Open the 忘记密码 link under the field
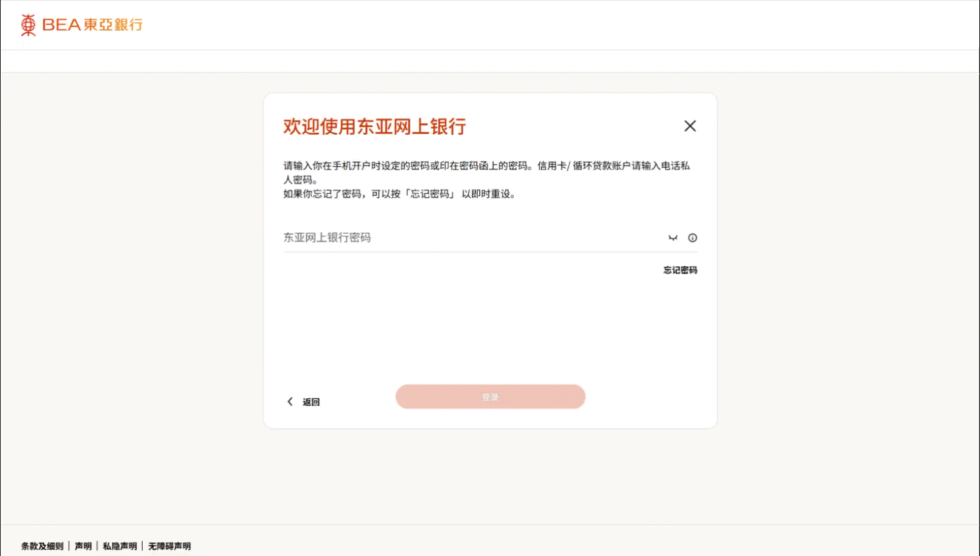980x556 pixels. (x=680, y=270)
